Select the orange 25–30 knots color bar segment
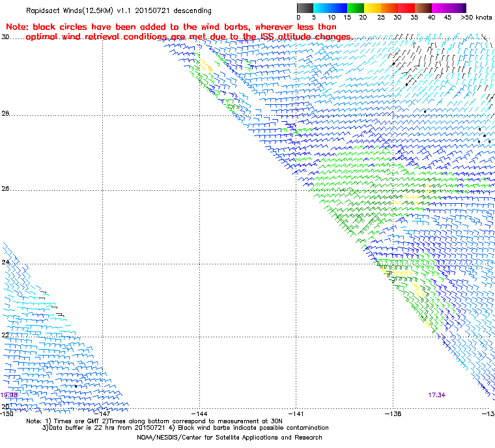The height and width of the screenshot is (448, 495). coord(389,8)
